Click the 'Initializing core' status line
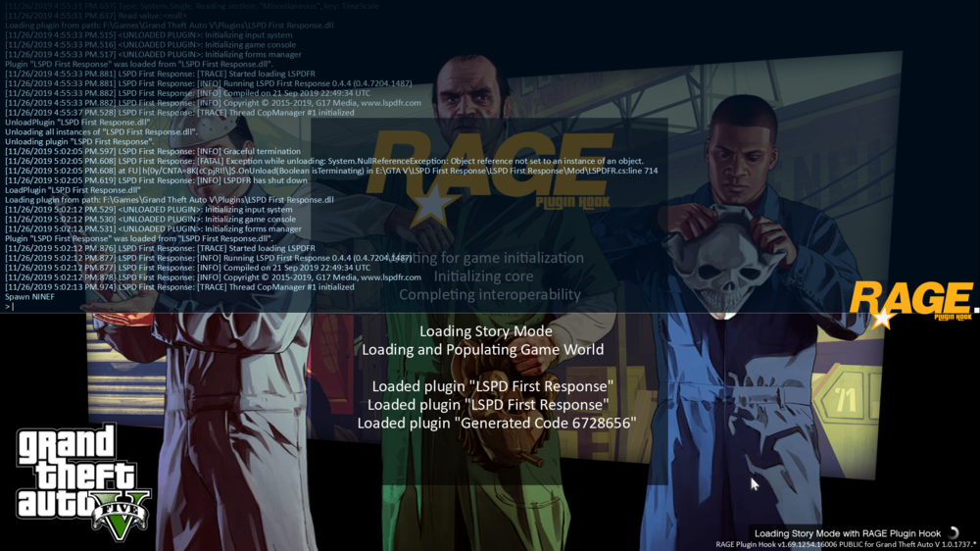Screen dimensions: 980x551 [x=484, y=276]
